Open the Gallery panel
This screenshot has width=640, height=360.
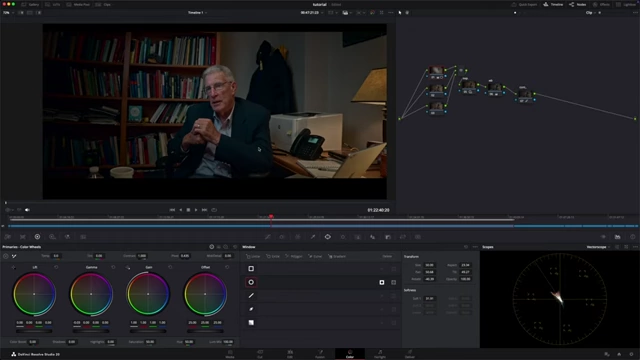click(x=30, y=4)
